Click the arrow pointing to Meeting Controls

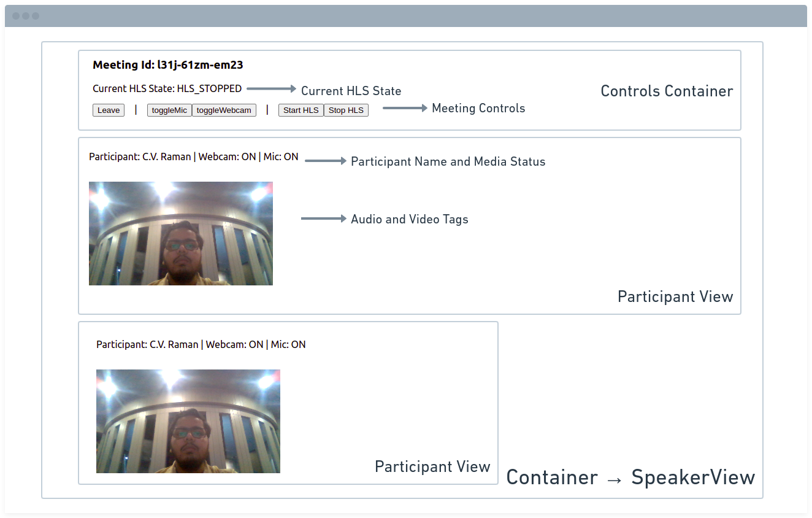tap(405, 108)
